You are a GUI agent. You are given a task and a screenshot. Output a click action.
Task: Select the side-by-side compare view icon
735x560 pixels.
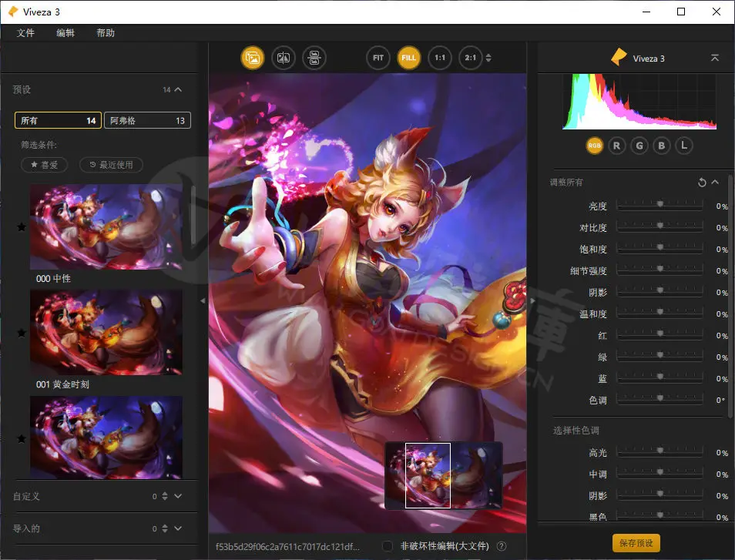tap(314, 58)
